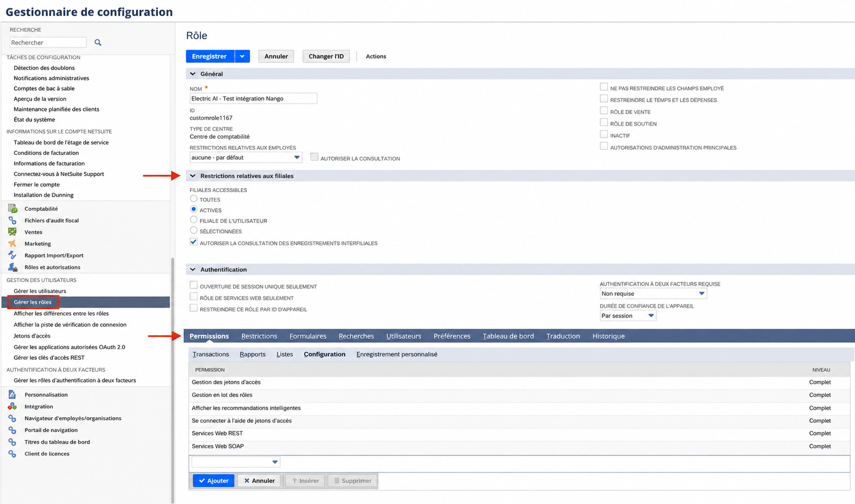This screenshot has width=855, height=504.
Task: Select the Transactions permissions subtab
Action: (210, 354)
